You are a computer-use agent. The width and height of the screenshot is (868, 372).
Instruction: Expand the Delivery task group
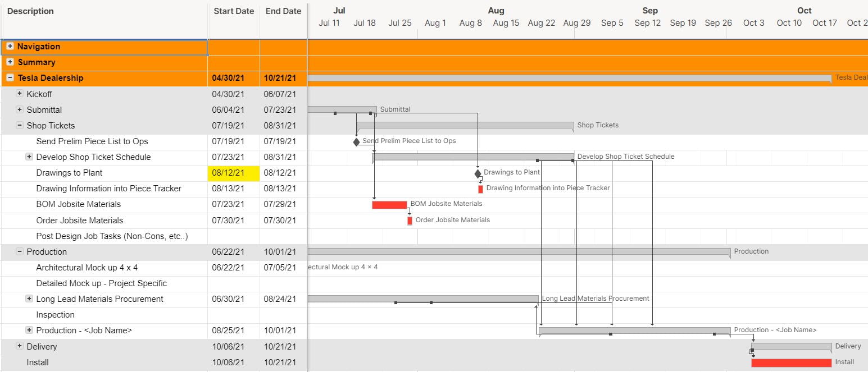click(x=19, y=346)
